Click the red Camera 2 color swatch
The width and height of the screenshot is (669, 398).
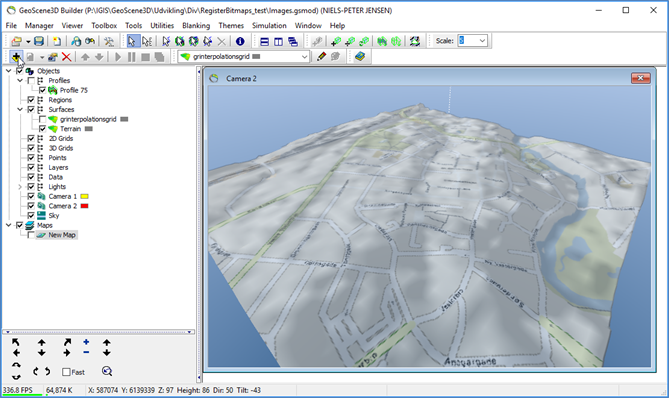(84, 206)
